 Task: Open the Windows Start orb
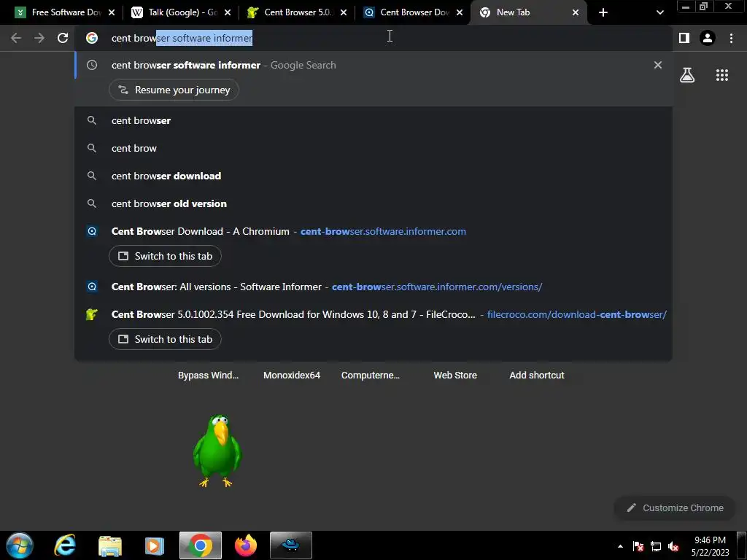point(20,545)
